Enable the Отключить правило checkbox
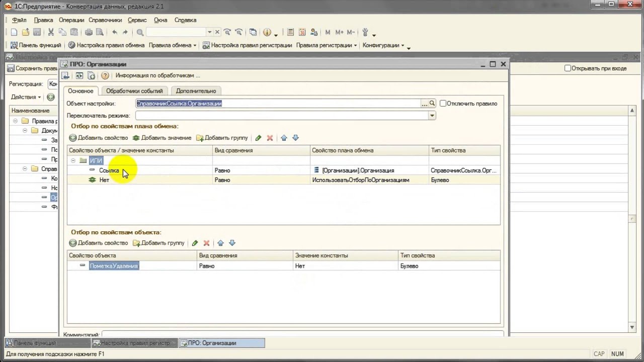This screenshot has height=362, width=644. (443, 104)
